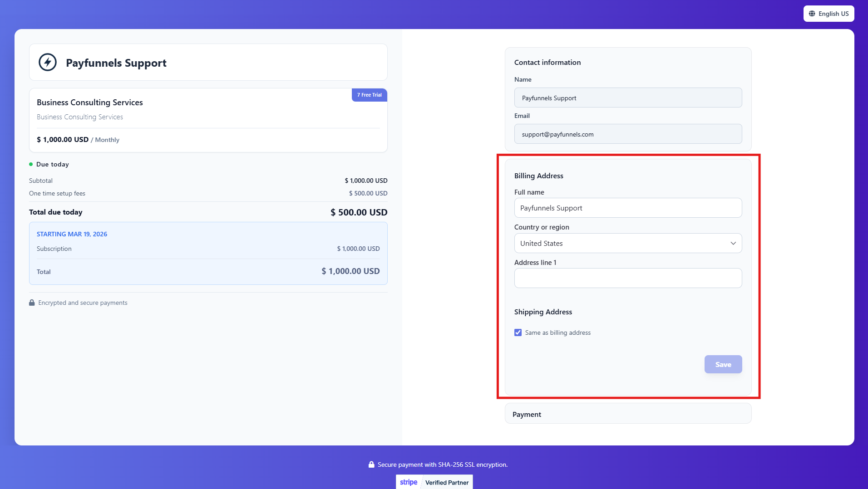Image resolution: width=868 pixels, height=489 pixels.
Task: Click the Stripe logo badge
Action: coord(409,482)
